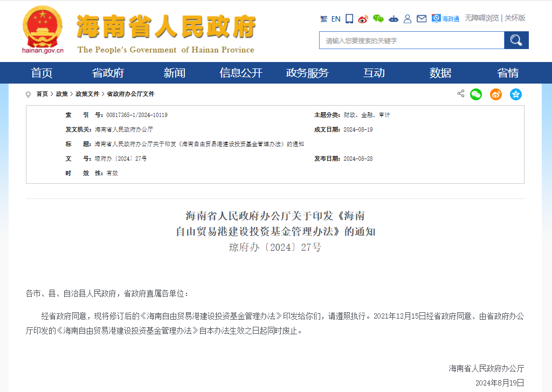Open 无障碍浏览 accessible browsing
Screen dimensions: 552x392
coord(483,18)
